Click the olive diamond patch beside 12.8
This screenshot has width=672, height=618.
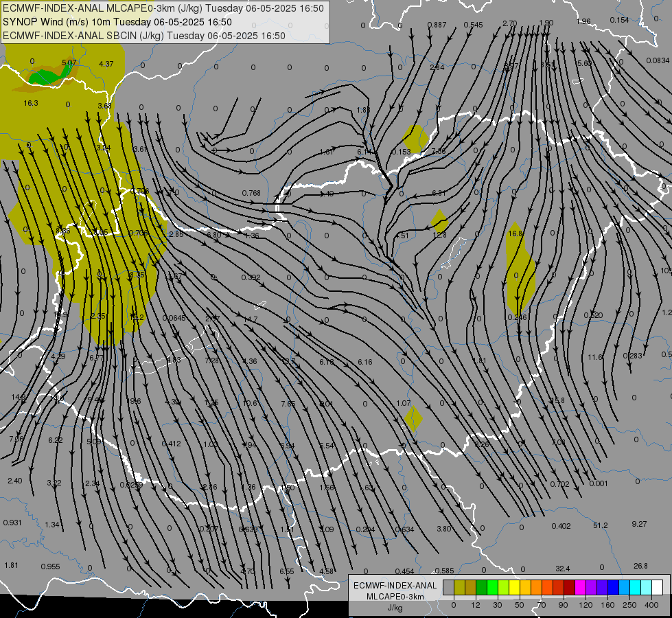[439, 221]
